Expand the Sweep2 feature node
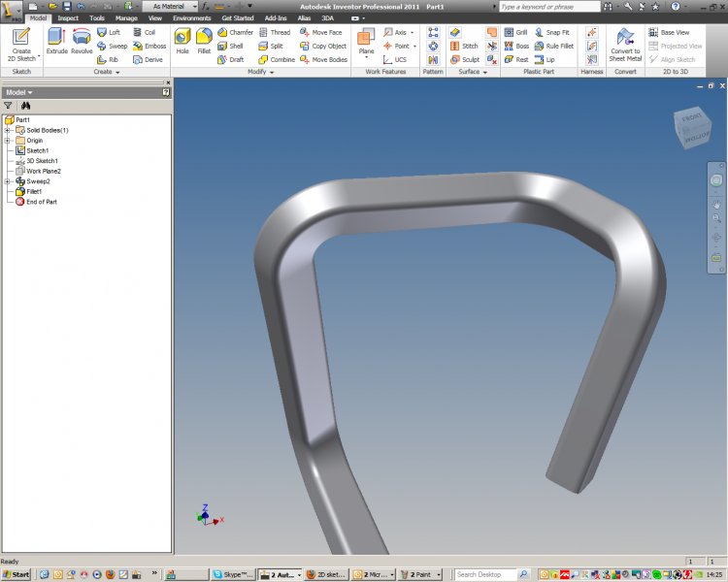This screenshot has height=582, width=728. point(8,181)
